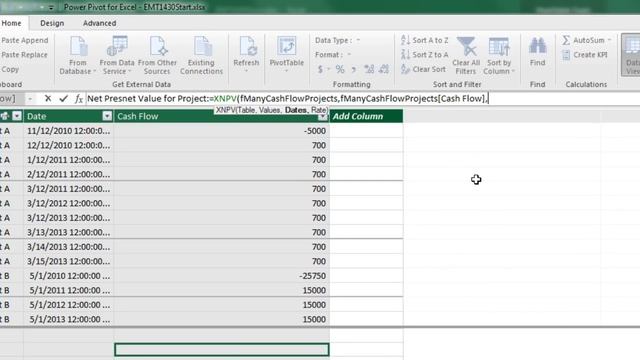
Task: Select date 5/1/2012 cell
Action: (69, 305)
